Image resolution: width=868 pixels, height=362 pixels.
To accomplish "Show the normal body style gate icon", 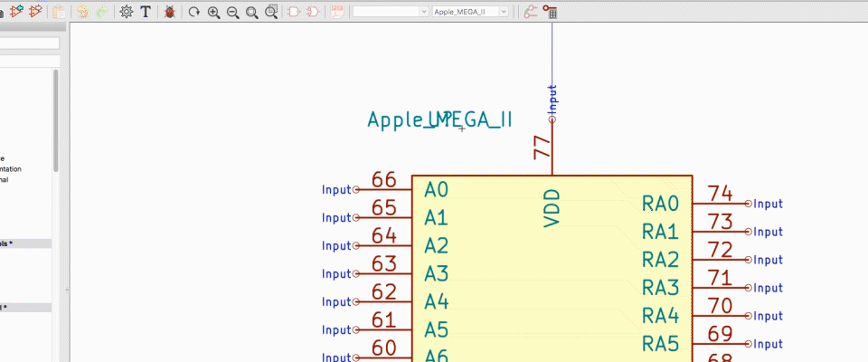I will (x=295, y=12).
